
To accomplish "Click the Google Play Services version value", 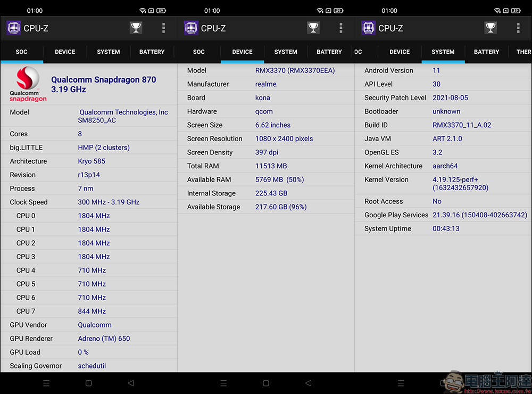I will [480, 215].
